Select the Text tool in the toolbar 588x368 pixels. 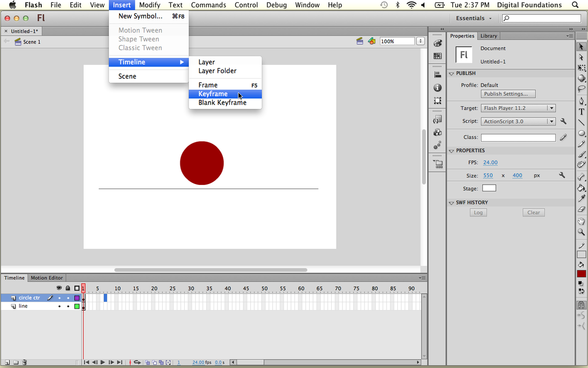point(581,111)
